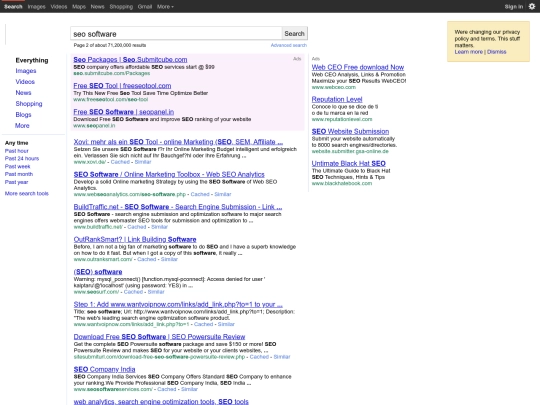This screenshot has width=540, height=405.
Task: Limit results to Past 24 hours
Action: [22, 158]
